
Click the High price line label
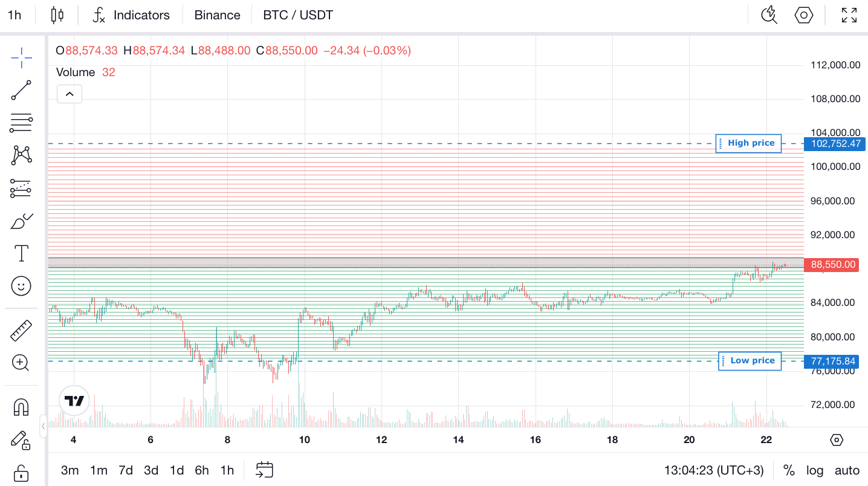point(749,143)
